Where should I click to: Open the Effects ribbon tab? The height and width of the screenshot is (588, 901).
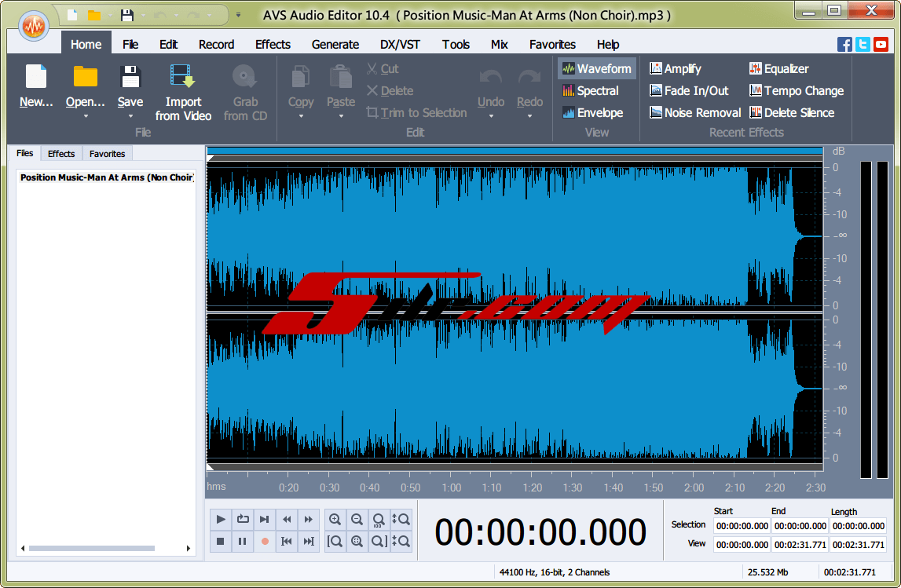[x=273, y=45]
